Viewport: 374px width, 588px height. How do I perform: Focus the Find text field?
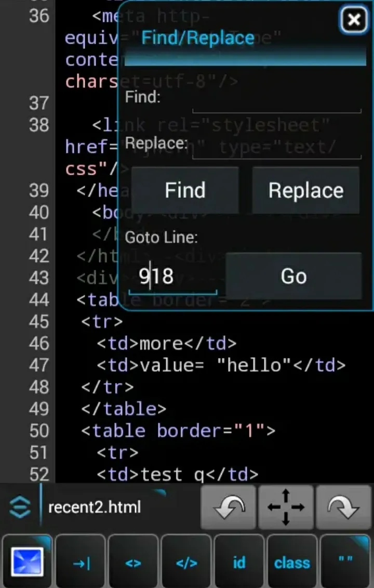[276, 101]
